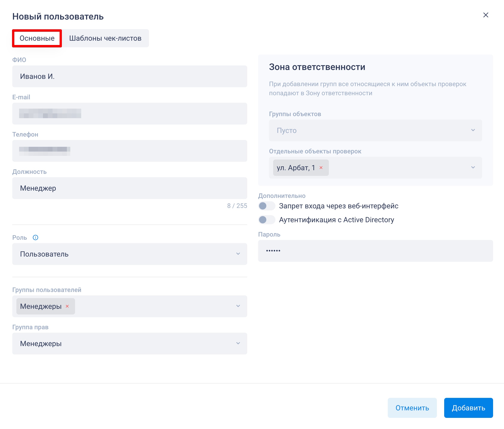Expand the Группа прав dropdown

tap(129, 343)
